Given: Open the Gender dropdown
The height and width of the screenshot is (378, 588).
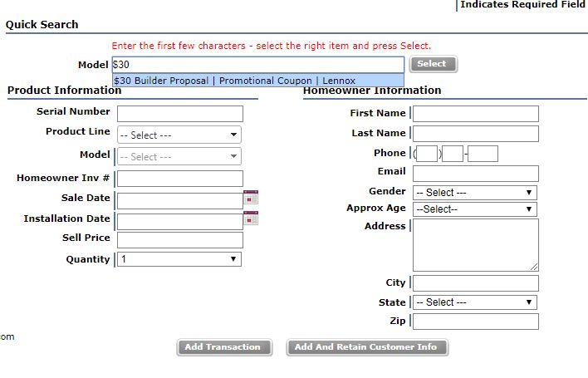Looking at the screenshot, I should click(x=475, y=193).
